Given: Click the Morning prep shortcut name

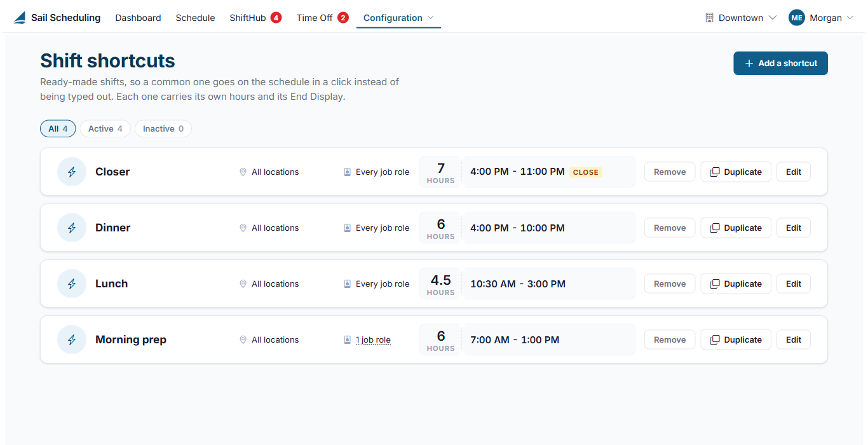Looking at the screenshot, I should pyautogui.click(x=131, y=339).
